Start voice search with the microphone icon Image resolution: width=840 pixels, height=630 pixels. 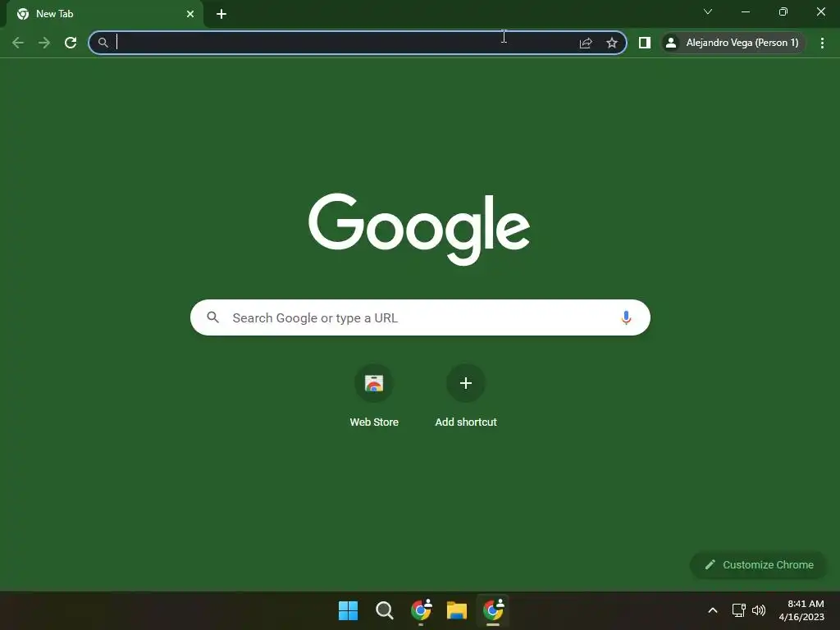pos(626,317)
